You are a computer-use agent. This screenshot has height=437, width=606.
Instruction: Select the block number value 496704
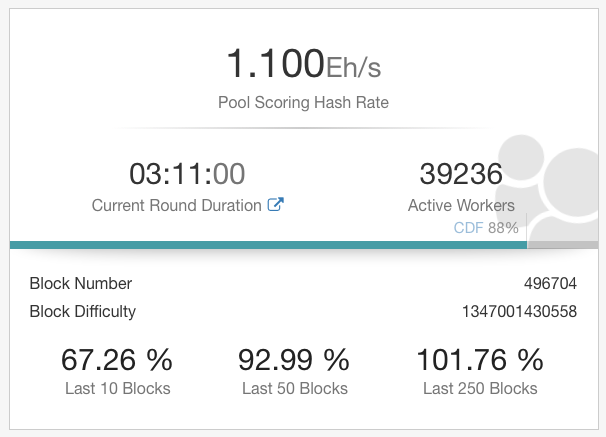(x=550, y=283)
